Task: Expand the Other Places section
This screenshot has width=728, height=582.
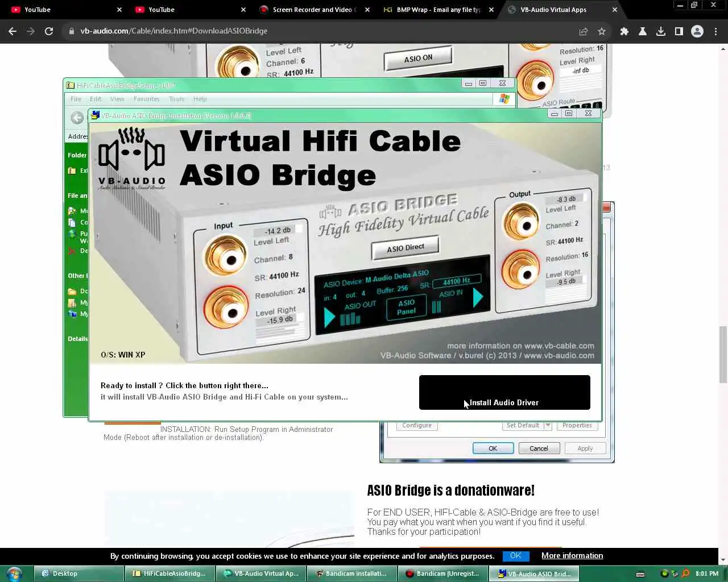Action: pyautogui.click(x=77, y=276)
